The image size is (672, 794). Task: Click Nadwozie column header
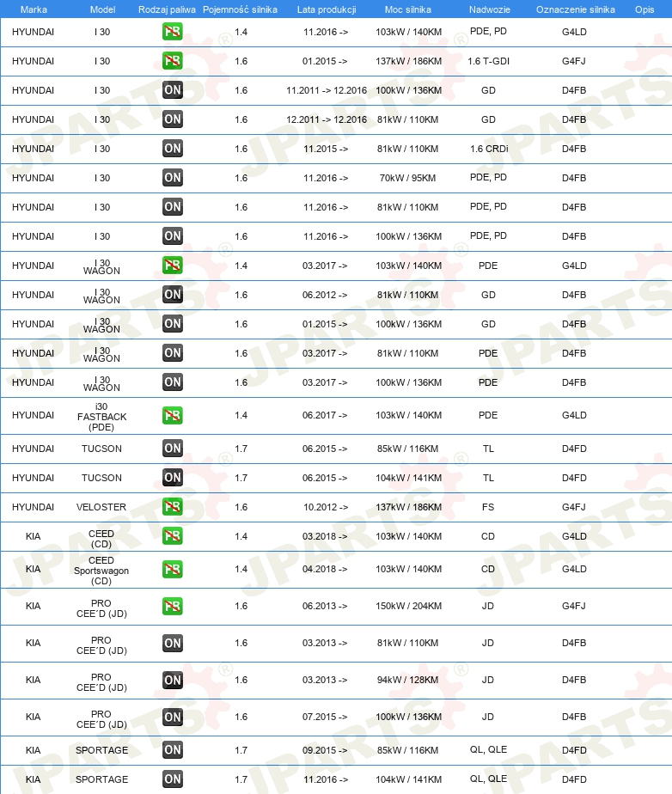tap(489, 9)
